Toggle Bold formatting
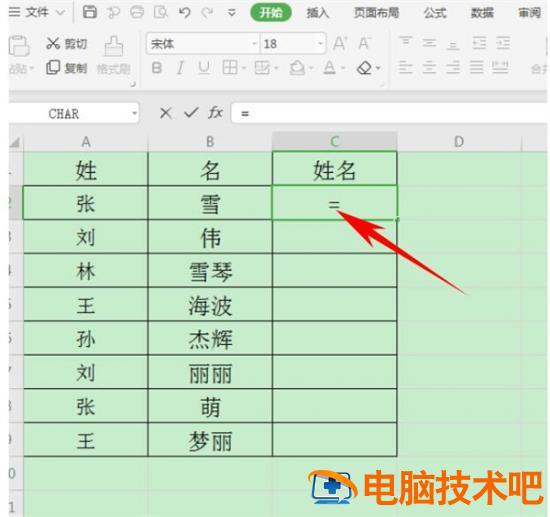The width and height of the screenshot is (550, 517). (x=156, y=67)
